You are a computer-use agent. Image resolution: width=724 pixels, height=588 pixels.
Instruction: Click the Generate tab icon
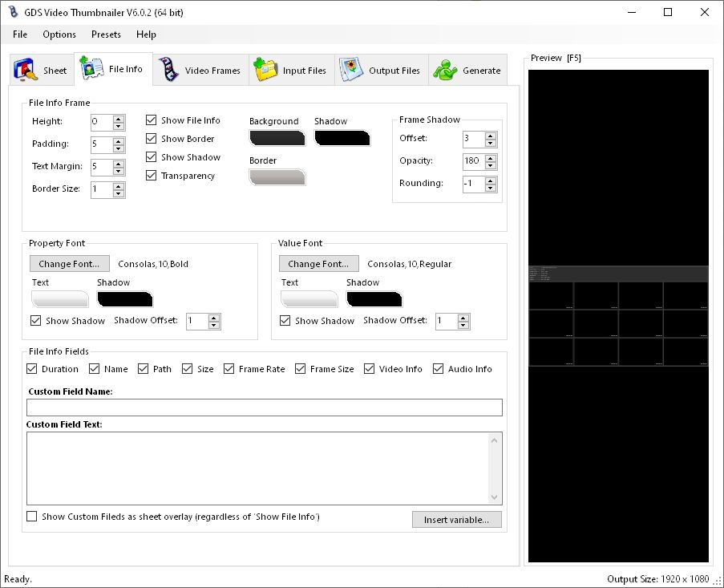[x=446, y=70]
